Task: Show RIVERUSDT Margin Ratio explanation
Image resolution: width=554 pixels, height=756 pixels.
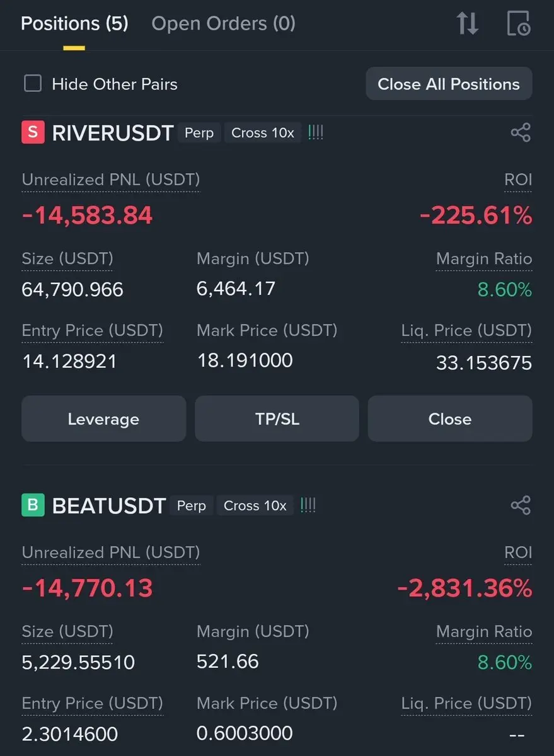Action: pos(484,259)
